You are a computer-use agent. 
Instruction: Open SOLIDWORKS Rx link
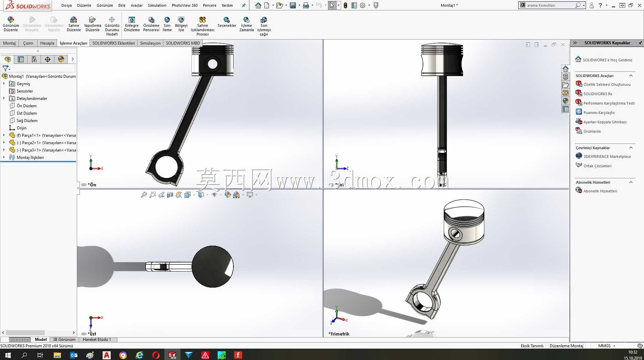pos(598,94)
